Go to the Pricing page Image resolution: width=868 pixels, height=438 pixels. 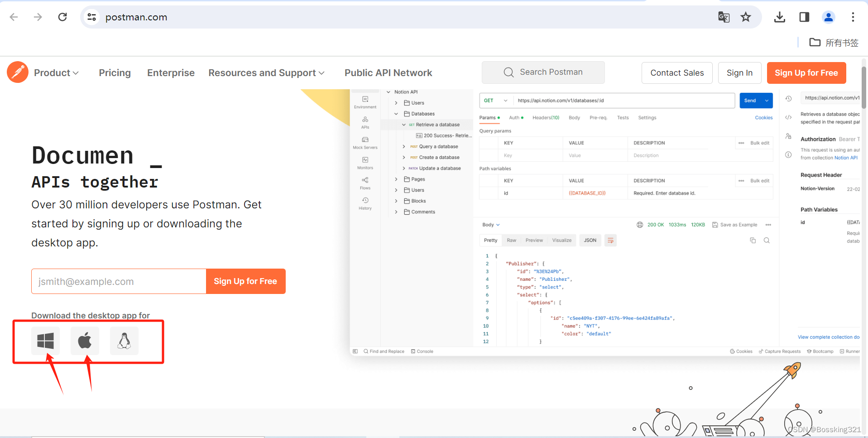[115, 73]
